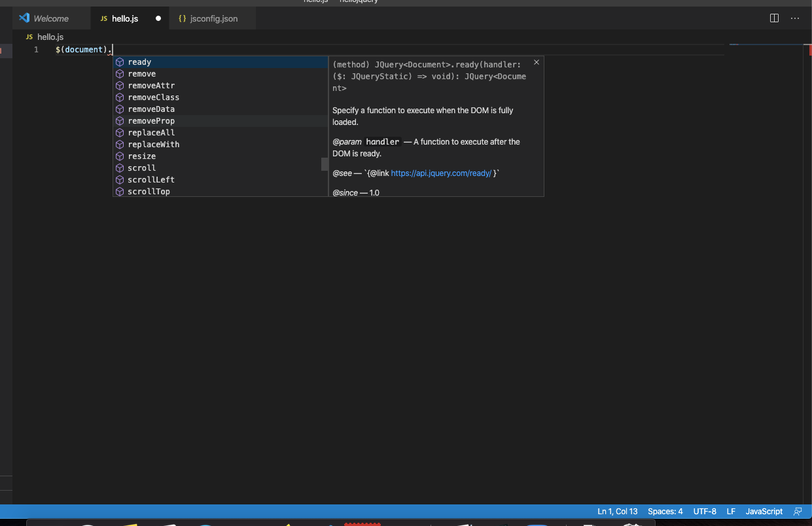
Task: Switch to the Welcome tab
Action: point(51,18)
